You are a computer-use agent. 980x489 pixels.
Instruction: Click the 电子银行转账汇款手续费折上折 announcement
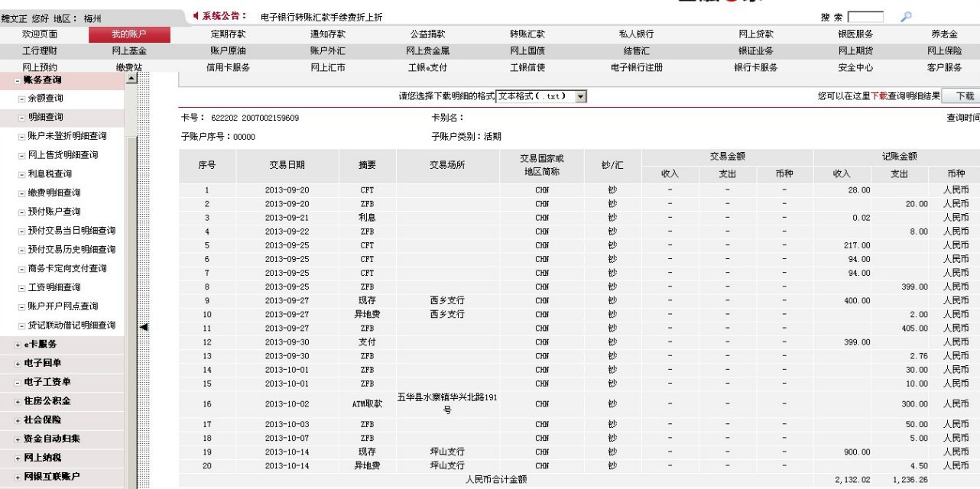(321, 17)
